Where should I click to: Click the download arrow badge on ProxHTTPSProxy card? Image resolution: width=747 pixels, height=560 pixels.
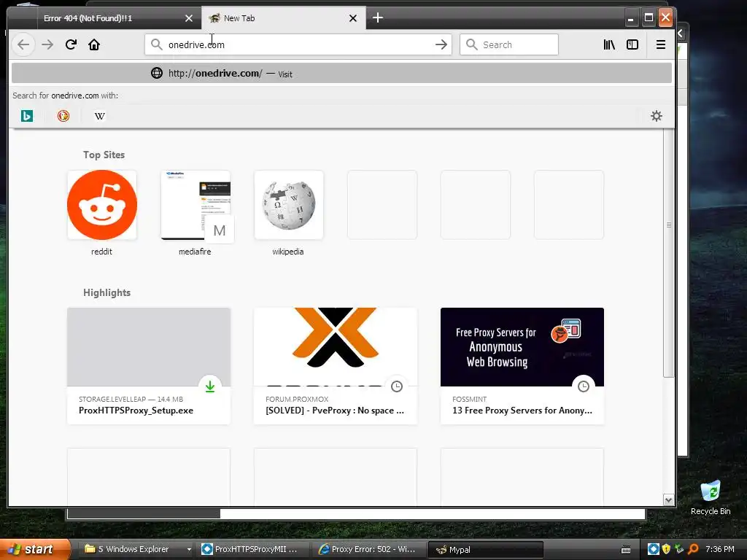[x=210, y=386]
